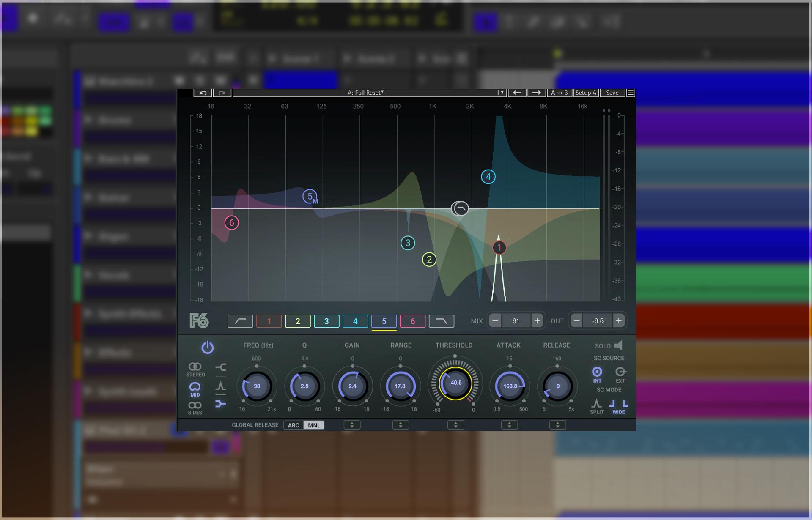Image resolution: width=812 pixels, height=520 pixels.
Task: Set sidechain mode to WIDE
Action: coord(618,406)
